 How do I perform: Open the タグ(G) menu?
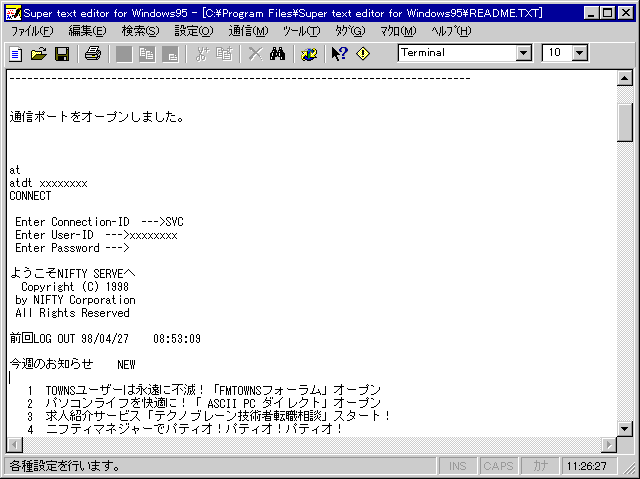click(350, 31)
